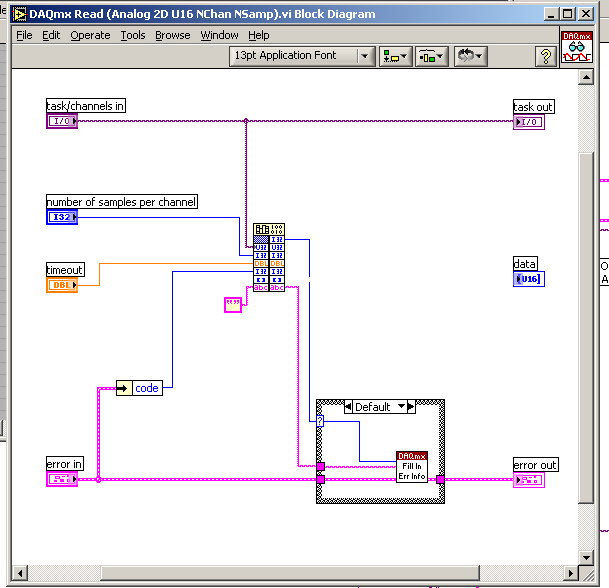Minimize the block diagram window
Image resolution: width=609 pixels, height=588 pixels.
click(x=551, y=14)
